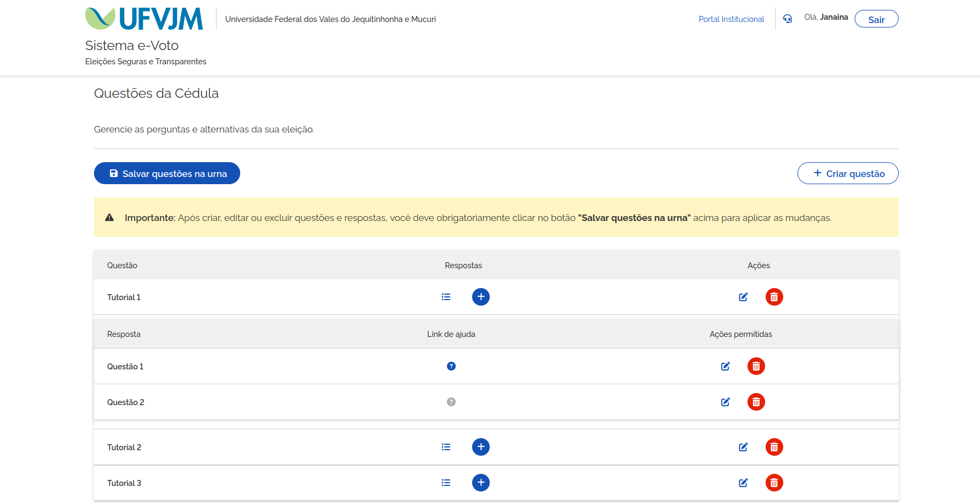Click the Criar questão button
Screen dimensions: 980x503
[x=848, y=173]
